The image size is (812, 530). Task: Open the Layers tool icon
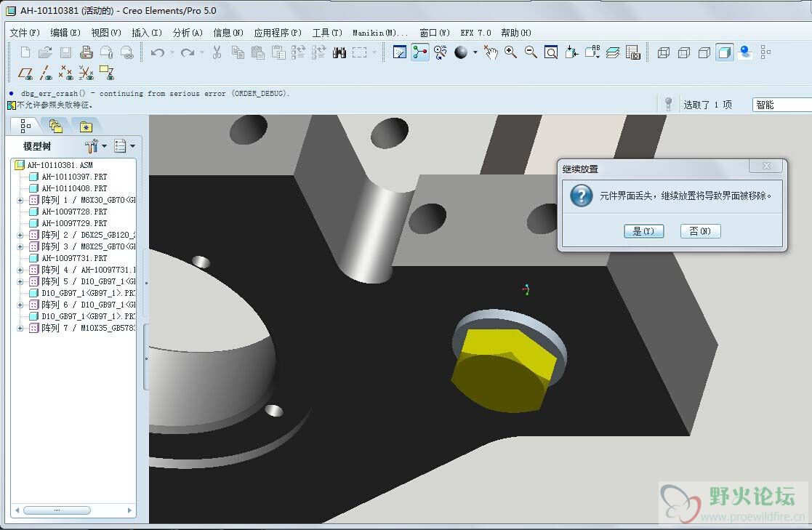[613, 52]
